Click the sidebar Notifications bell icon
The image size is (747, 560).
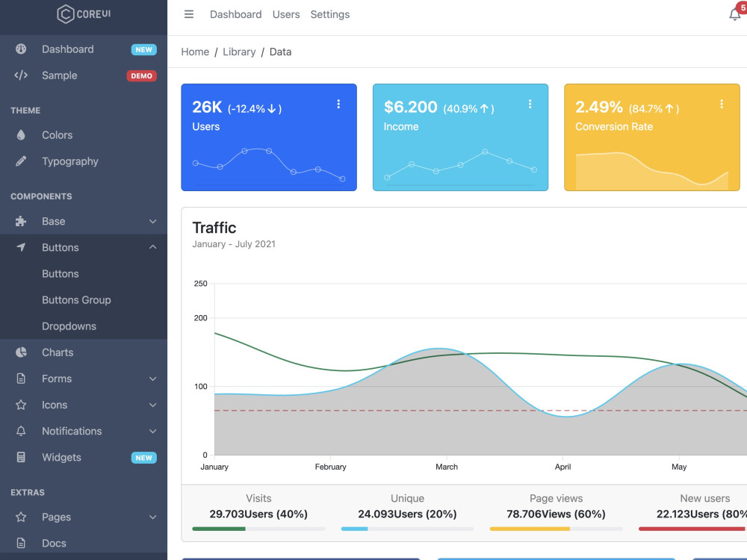pyautogui.click(x=21, y=431)
